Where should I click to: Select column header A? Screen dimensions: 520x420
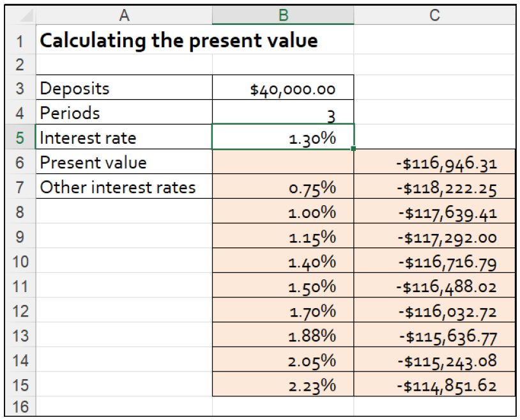click(x=125, y=14)
